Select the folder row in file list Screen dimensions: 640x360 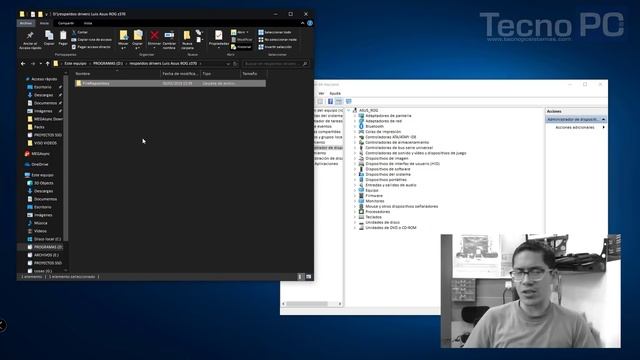(x=170, y=83)
